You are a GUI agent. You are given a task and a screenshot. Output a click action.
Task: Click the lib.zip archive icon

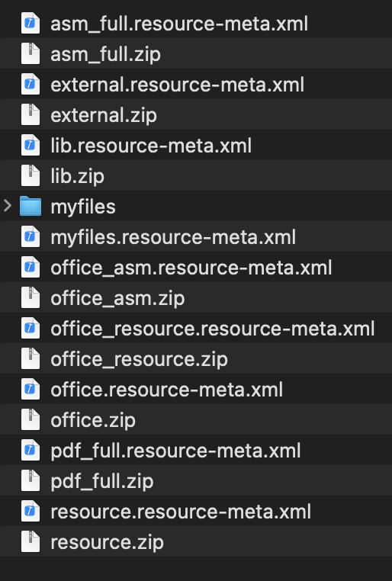click(x=31, y=175)
